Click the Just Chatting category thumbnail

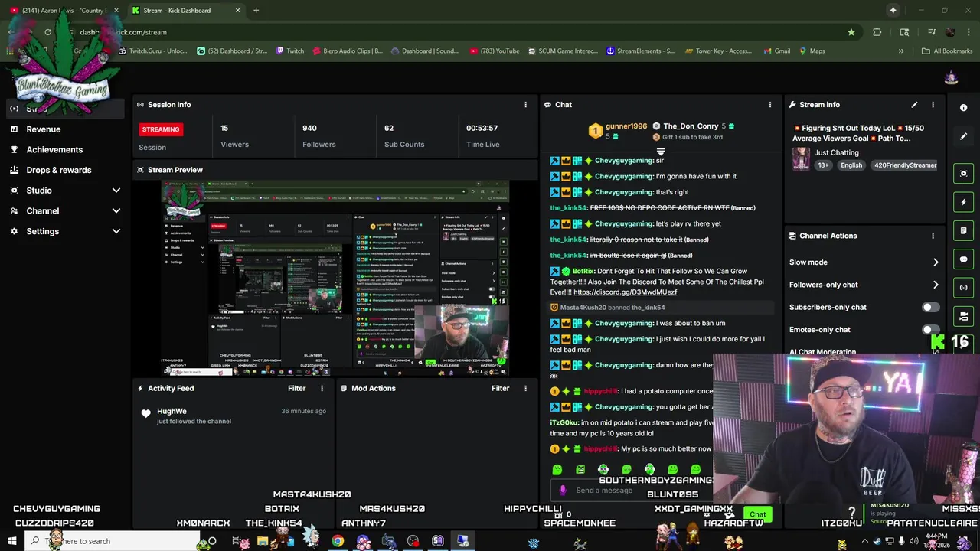[x=801, y=158]
